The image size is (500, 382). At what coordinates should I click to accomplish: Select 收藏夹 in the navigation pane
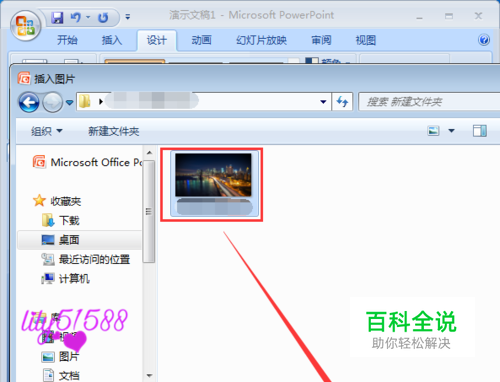[x=57, y=201]
